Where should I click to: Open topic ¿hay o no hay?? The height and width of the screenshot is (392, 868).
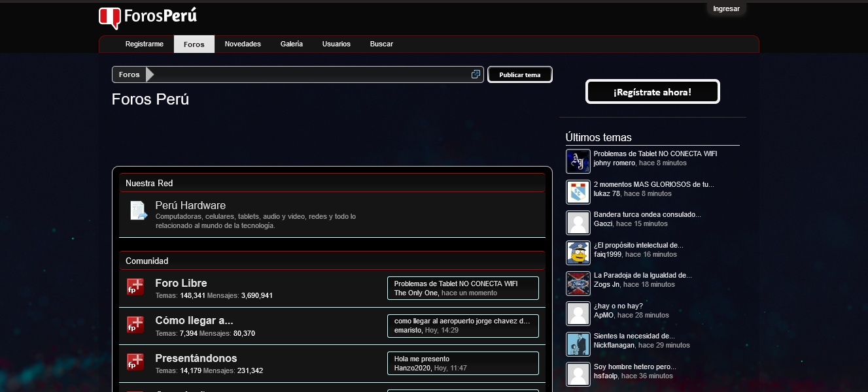pyautogui.click(x=618, y=306)
